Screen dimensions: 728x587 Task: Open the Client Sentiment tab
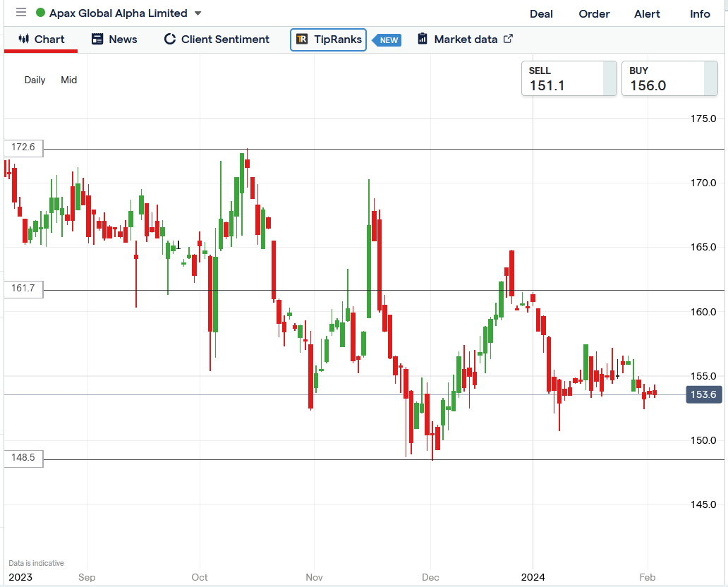coord(217,40)
